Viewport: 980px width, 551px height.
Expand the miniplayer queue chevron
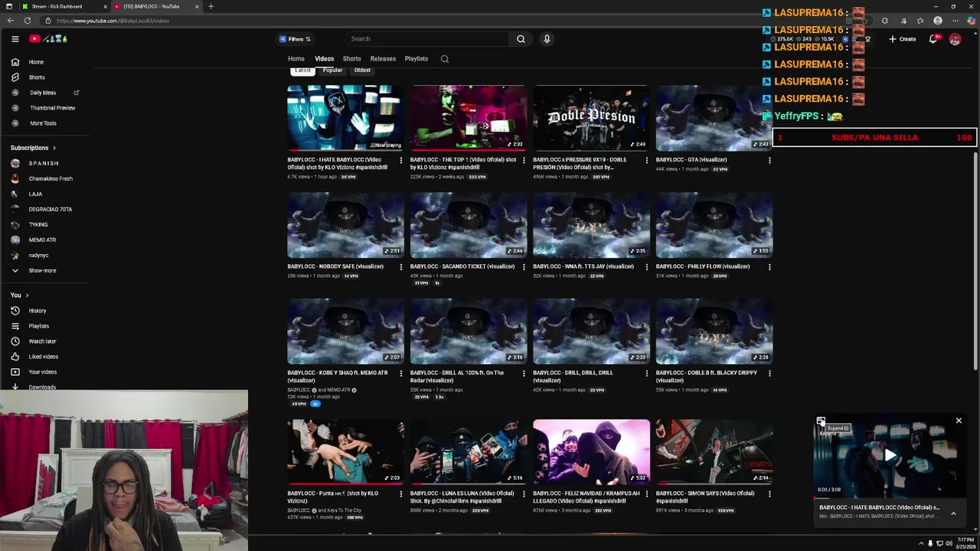(x=953, y=514)
